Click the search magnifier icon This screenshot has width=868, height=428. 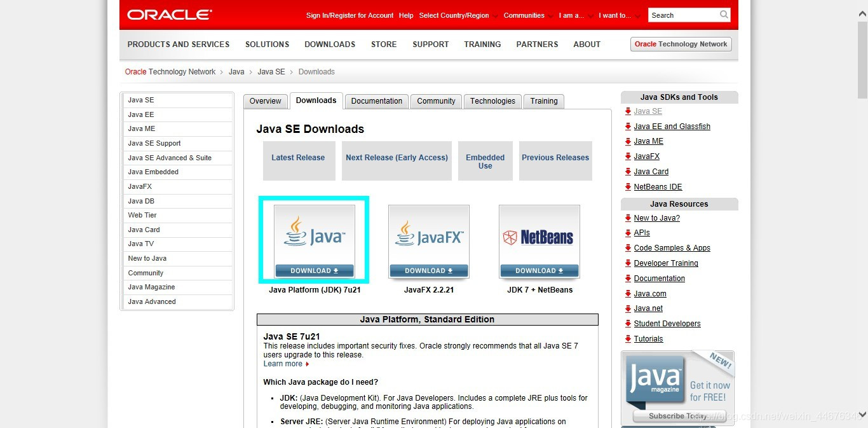tap(724, 15)
